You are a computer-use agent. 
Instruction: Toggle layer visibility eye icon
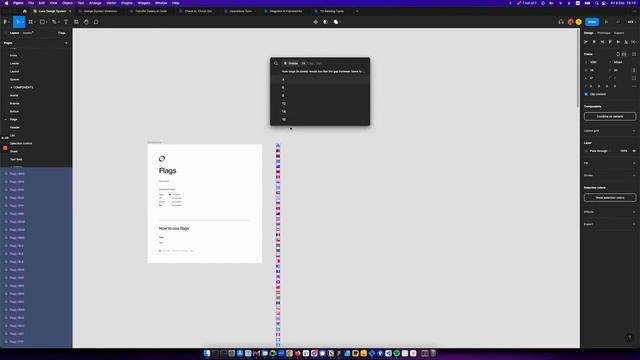634,151
